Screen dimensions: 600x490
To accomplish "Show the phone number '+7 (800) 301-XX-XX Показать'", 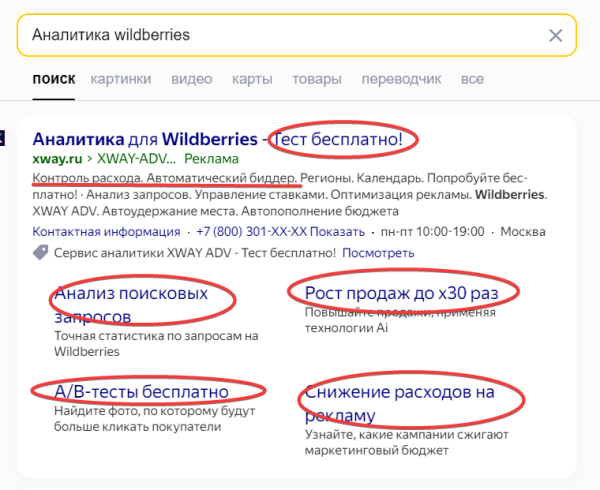I will 280,232.
